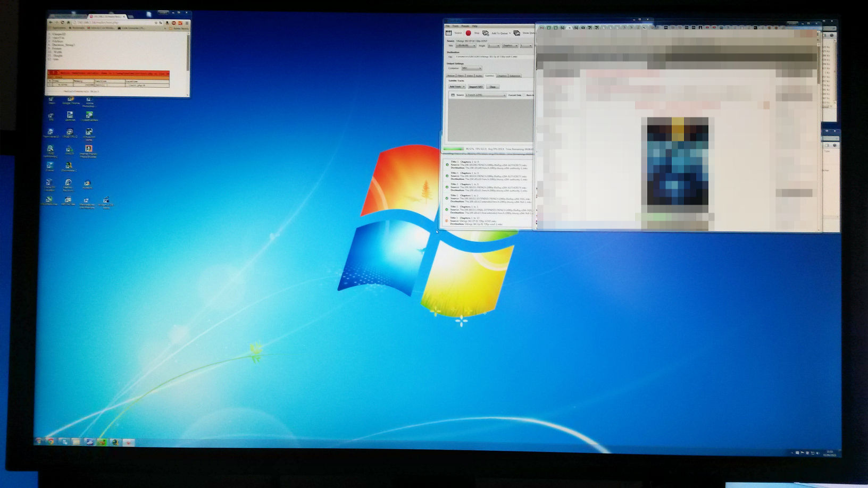Image resolution: width=868 pixels, height=488 pixels.
Task: Open the Title dropdown in HandBrake
Action: (x=466, y=46)
